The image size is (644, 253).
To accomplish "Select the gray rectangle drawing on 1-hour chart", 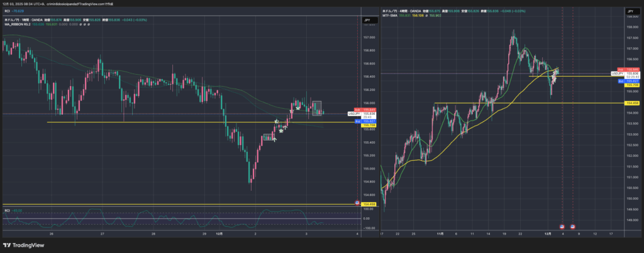I will tap(317, 107).
